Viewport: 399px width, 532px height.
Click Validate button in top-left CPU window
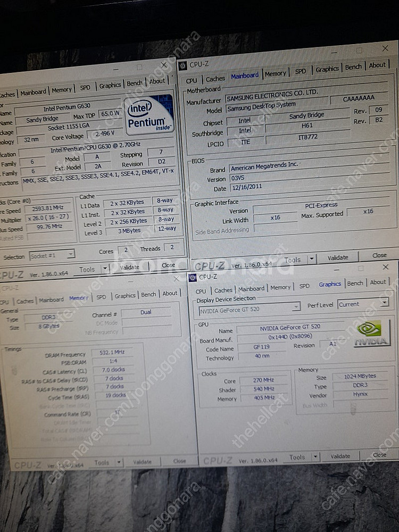130,267
